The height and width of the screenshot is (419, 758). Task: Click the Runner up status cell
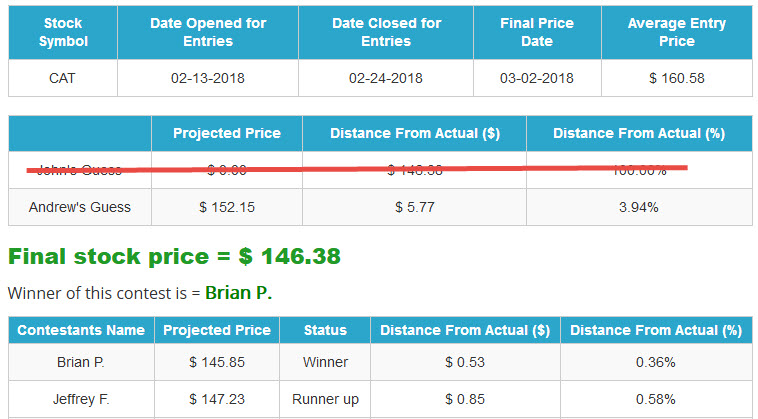pyautogui.click(x=325, y=399)
